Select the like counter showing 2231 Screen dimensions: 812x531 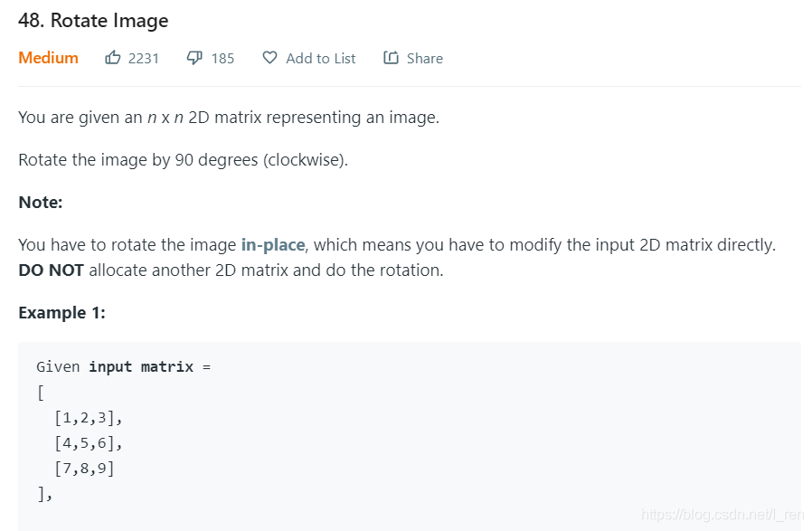tap(143, 58)
